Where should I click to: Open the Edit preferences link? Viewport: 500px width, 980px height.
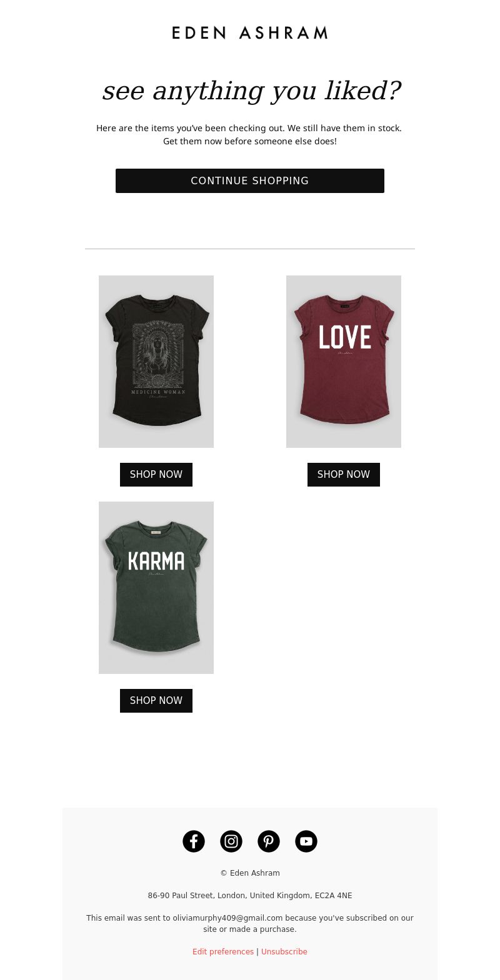(223, 952)
